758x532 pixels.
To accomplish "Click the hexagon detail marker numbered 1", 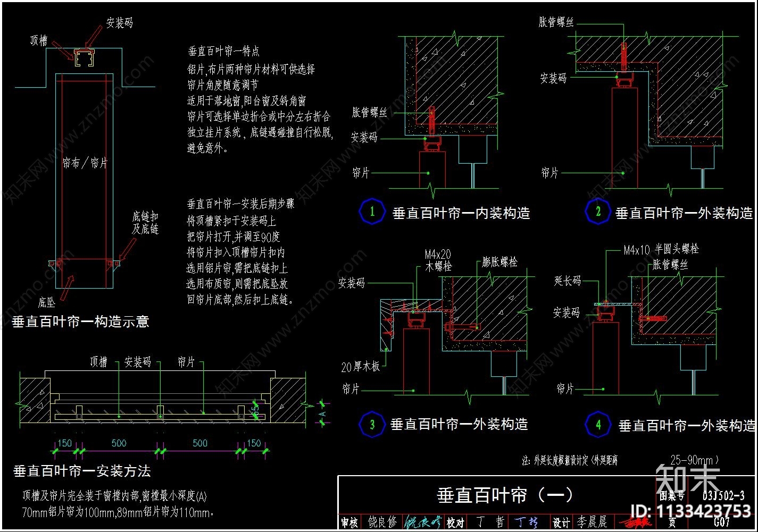I will point(372,212).
